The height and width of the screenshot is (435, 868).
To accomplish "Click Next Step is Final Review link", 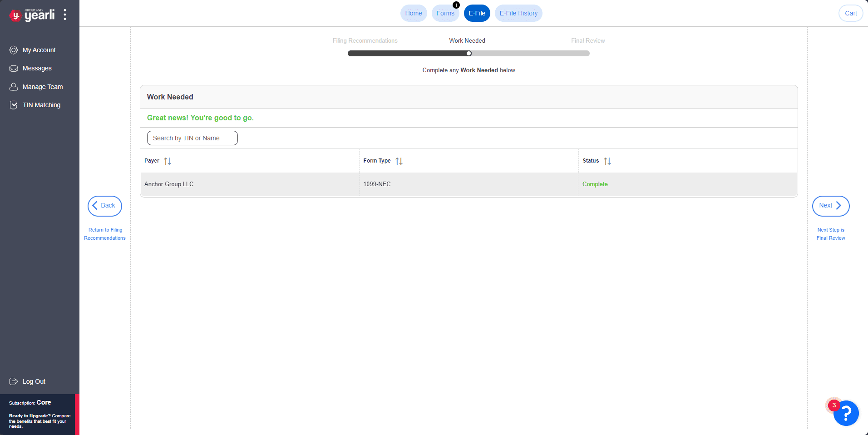I will coord(831,234).
